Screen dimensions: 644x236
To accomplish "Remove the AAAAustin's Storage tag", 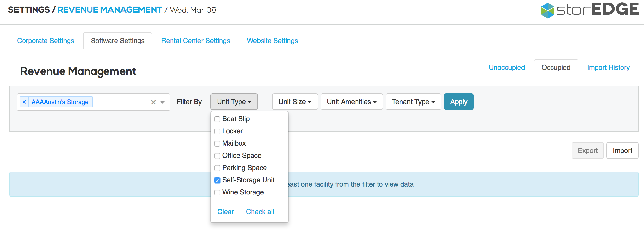I will point(24,102).
